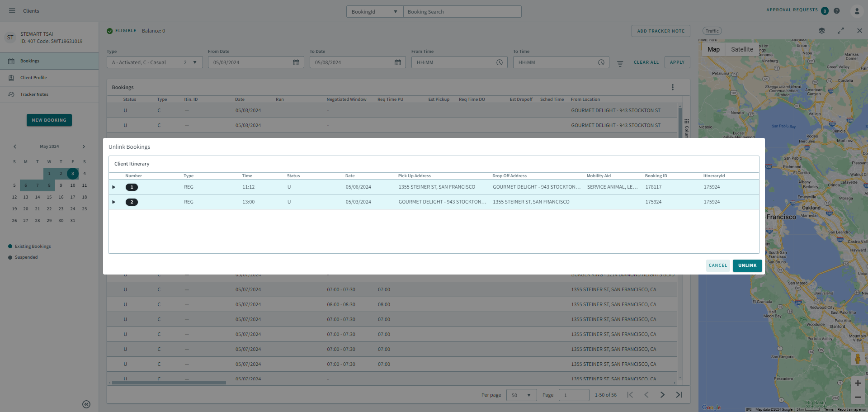Open the Bookings three-dot options menu

tap(672, 87)
